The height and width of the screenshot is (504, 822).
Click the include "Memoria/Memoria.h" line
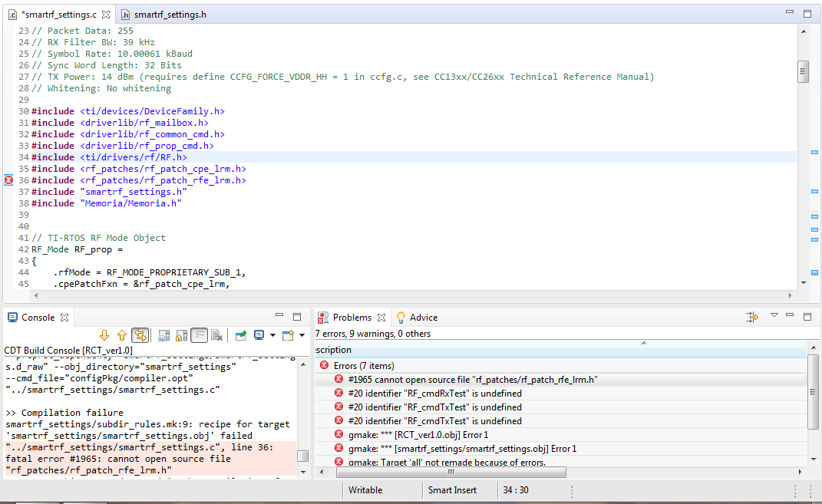(107, 203)
